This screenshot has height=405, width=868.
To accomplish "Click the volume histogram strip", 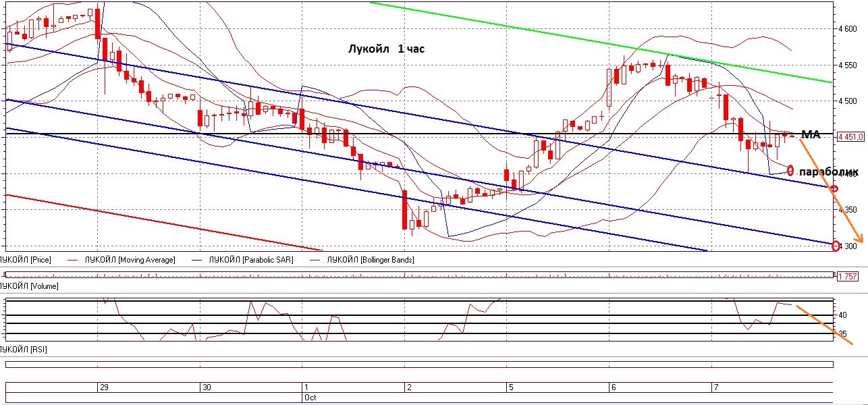I will pos(418,274).
